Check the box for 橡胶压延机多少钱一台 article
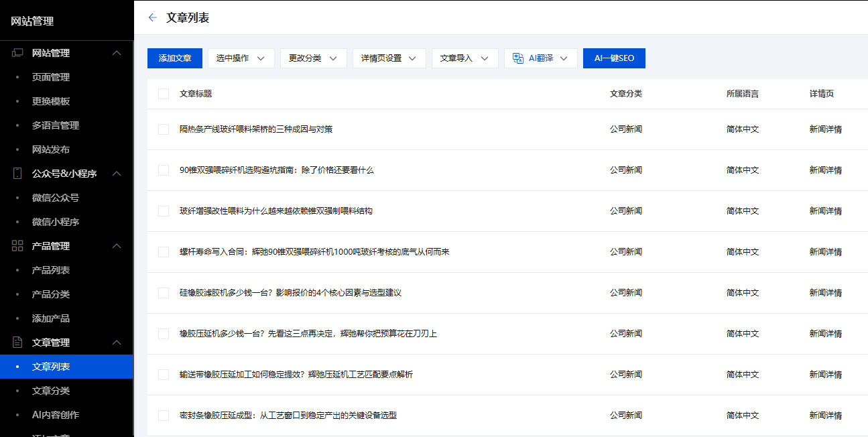Image resolution: width=868 pixels, height=437 pixels. pyautogui.click(x=164, y=334)
